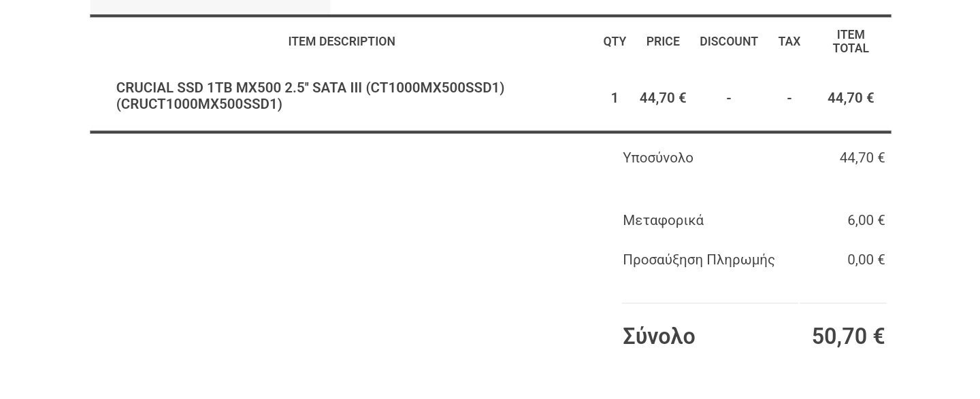Click the shipping cost 6,00 €
The image size is (980, 399).
click(x=866, y=220)
